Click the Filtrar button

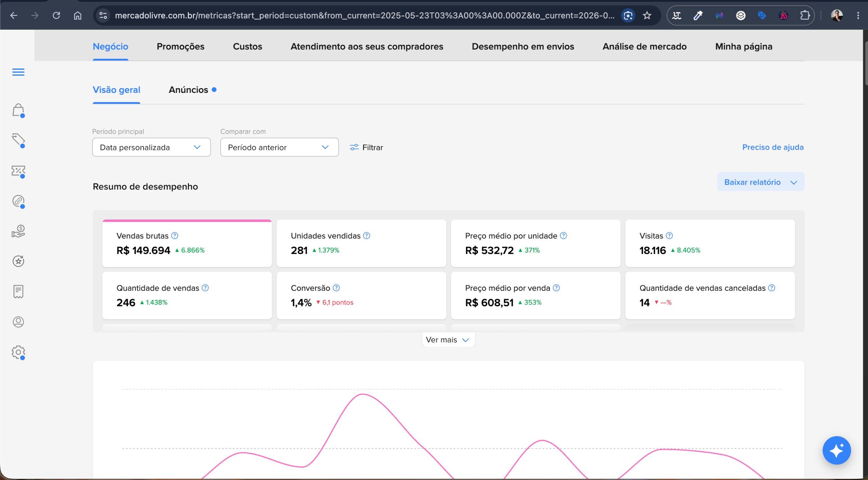366,147
